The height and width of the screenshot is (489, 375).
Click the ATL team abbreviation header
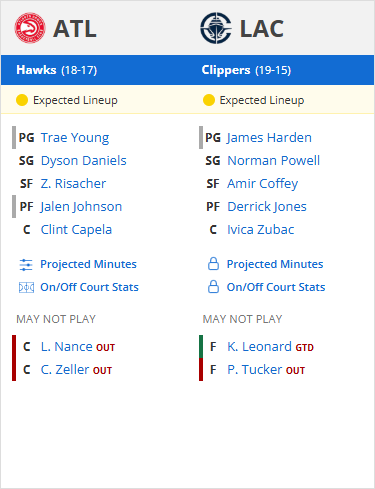(75, 29)
